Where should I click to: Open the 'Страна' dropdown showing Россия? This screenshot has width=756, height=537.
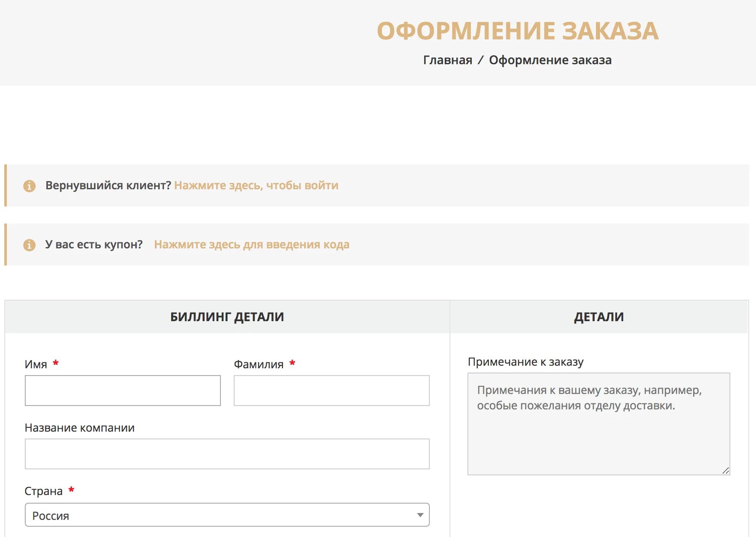(x=227, y=515)
